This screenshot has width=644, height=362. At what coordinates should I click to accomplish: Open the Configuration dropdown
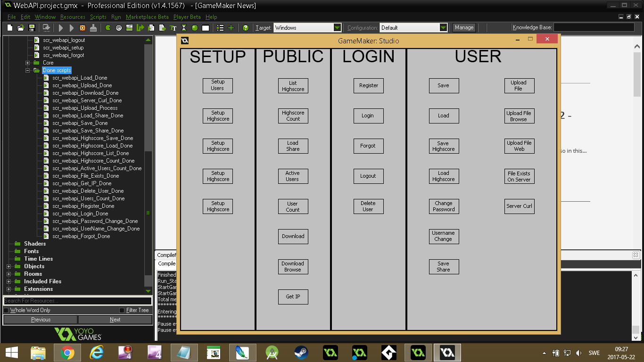443,28
